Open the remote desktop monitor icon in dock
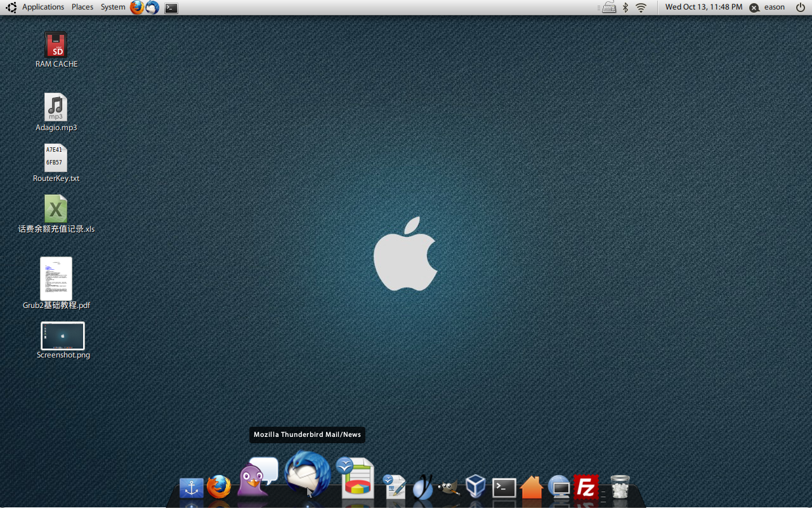The width and height of the screenshot is (812, 508). (x=560, y=487)
